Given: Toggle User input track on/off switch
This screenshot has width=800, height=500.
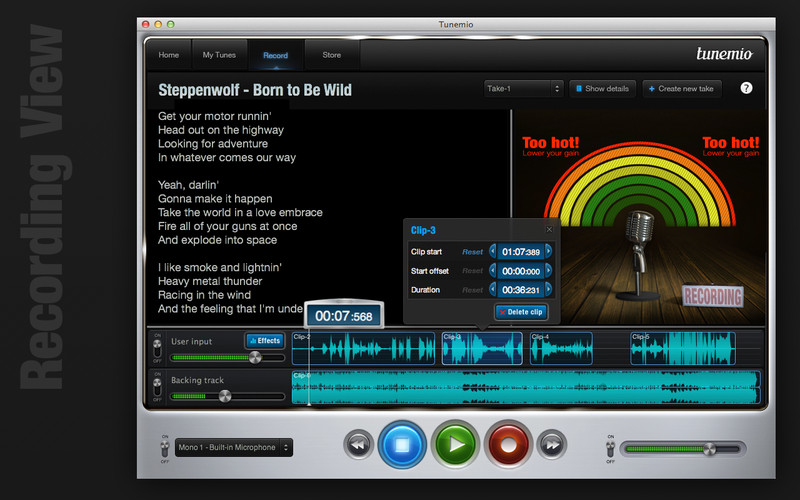Looking at the screenshot, I should (157, 348).
